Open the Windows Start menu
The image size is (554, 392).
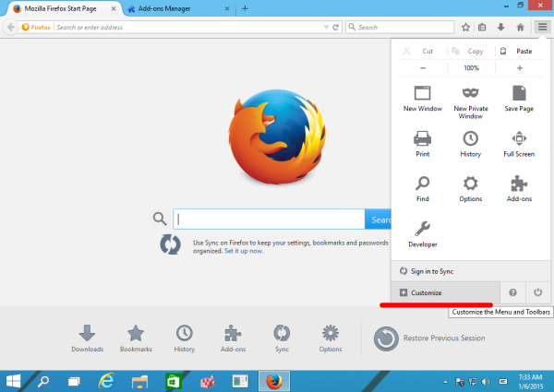14,382
